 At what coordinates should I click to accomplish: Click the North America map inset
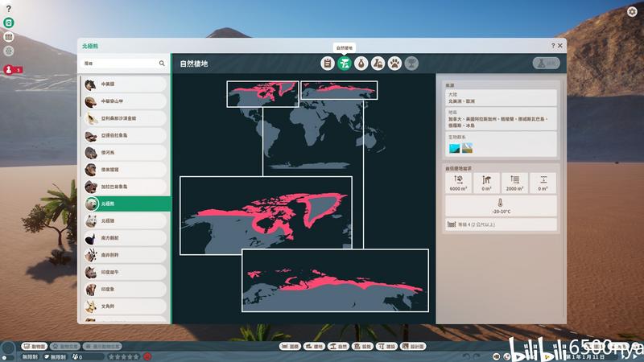tap(266, 216)
